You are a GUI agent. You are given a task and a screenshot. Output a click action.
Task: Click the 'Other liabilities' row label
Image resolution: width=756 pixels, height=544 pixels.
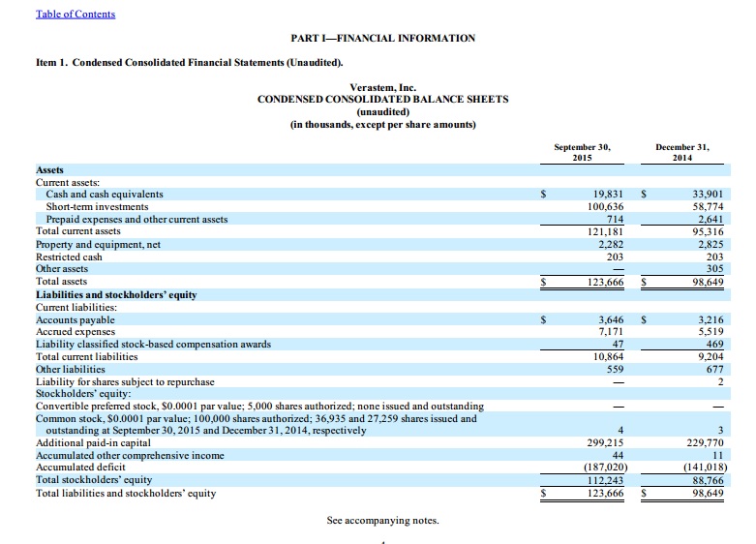pyautogui.click(x=71, y=370)
